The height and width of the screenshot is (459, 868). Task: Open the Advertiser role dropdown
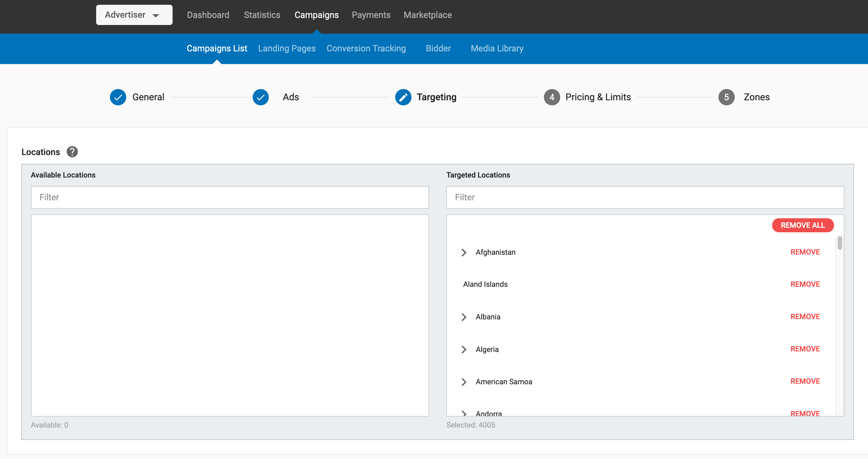click(134, 15)
